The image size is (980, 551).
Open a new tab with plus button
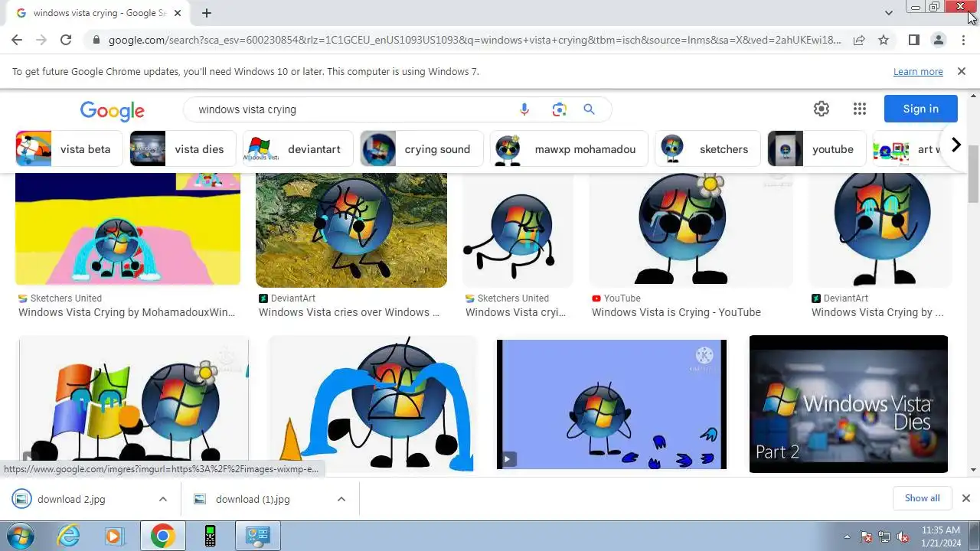point(207,13)
